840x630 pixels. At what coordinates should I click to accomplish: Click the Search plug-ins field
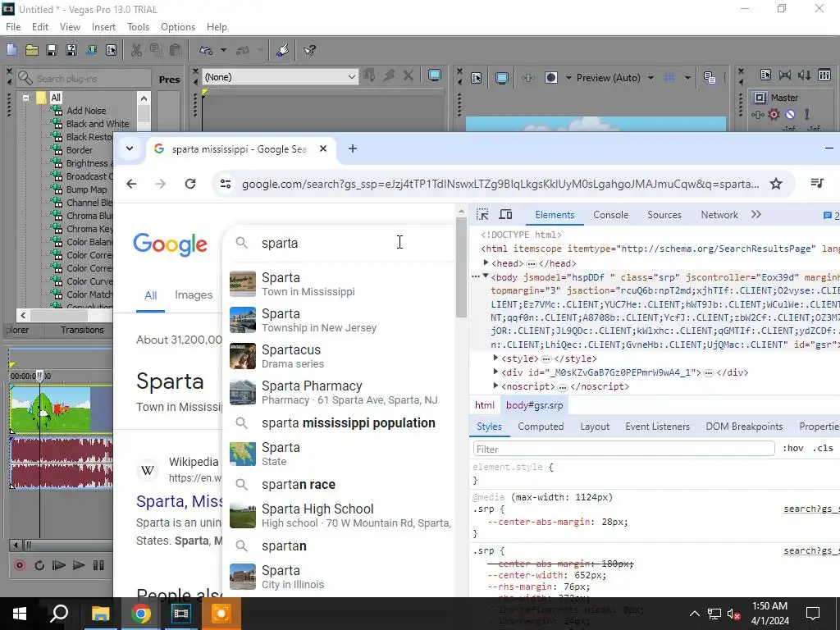click(83, 78)
